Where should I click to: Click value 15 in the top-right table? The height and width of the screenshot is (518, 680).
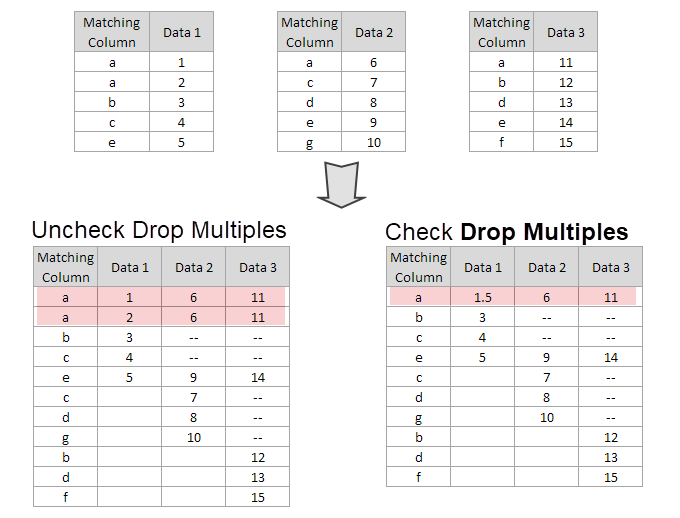click(566, 142)
